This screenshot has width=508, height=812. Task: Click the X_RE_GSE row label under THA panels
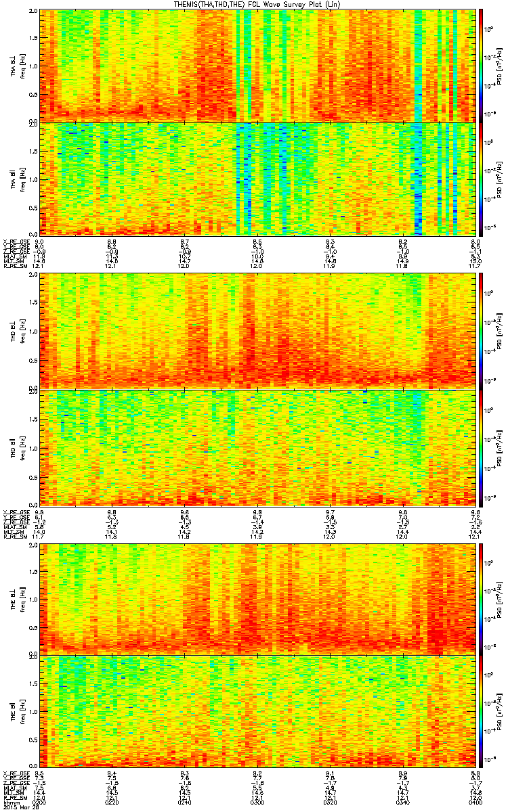click(15, 241)
